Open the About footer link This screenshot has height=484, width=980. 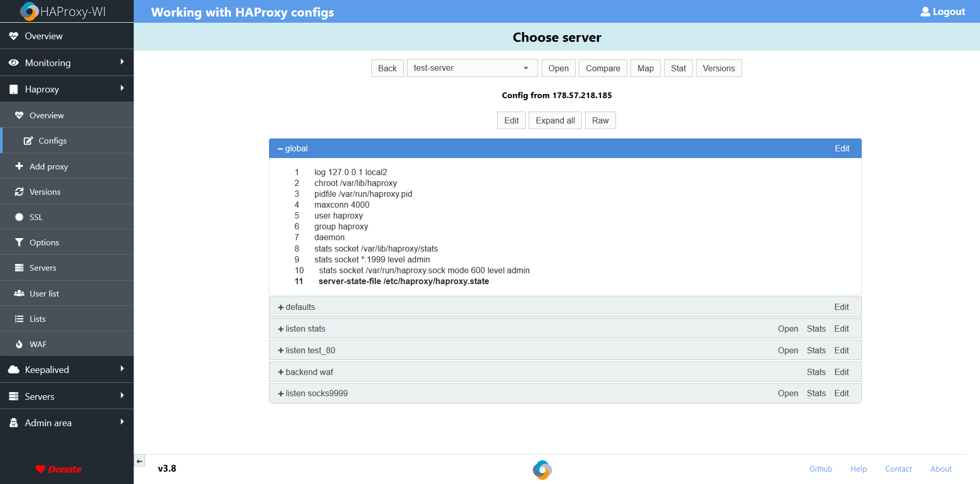[x=941, y=469]
